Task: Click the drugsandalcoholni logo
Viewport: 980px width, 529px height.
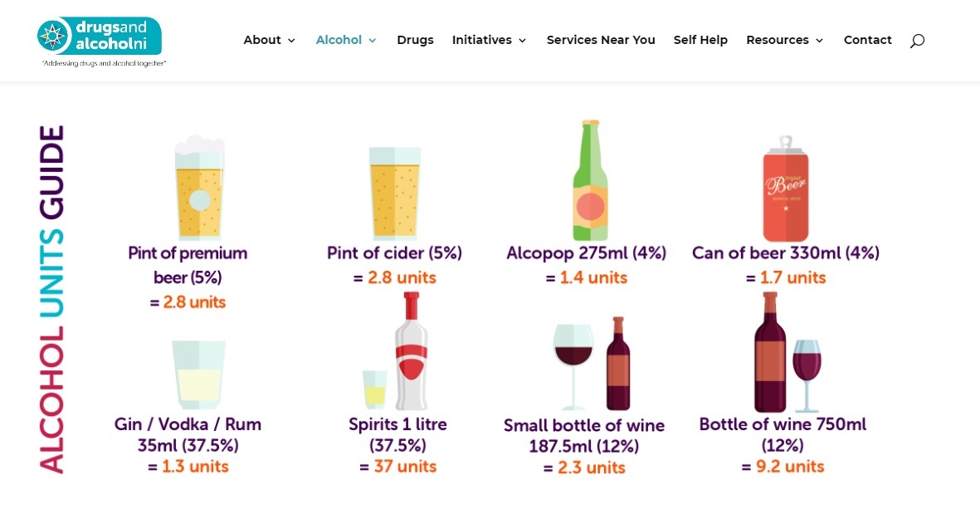Action: (101, 42)
